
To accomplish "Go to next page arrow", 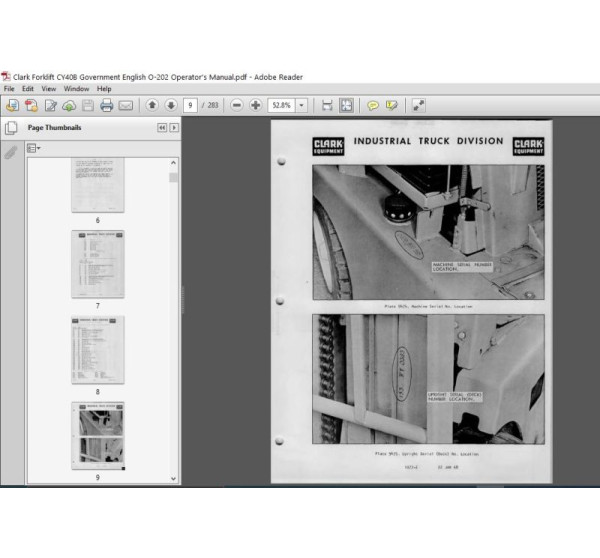I will [170, 105].
